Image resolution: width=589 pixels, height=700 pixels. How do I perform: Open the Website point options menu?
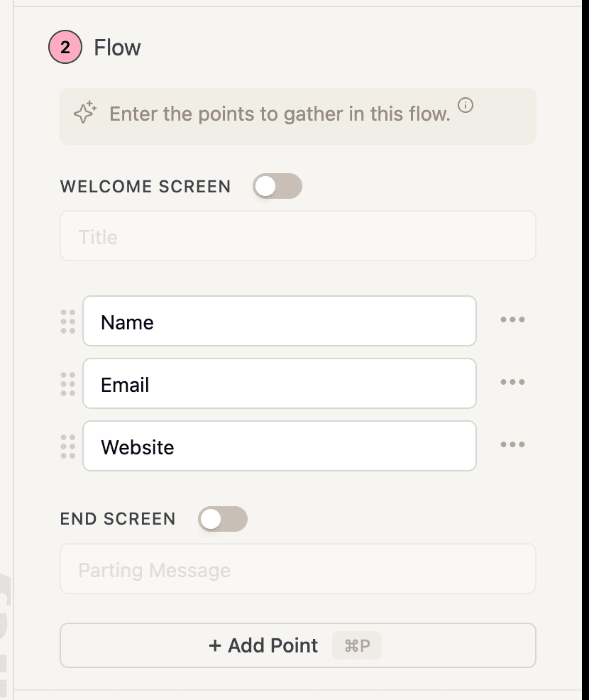click(x=512, y=444)
